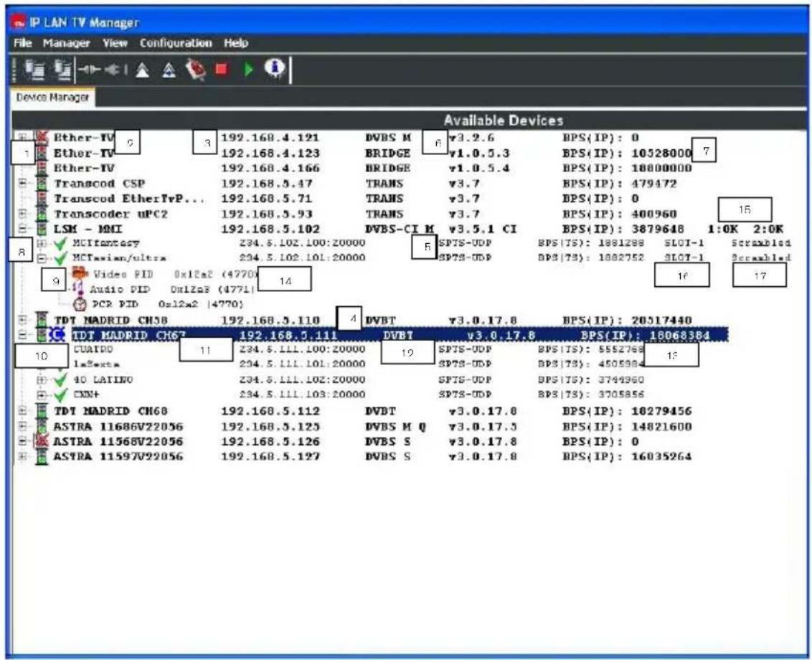Click the red square stop icon

tap(222, 69)
